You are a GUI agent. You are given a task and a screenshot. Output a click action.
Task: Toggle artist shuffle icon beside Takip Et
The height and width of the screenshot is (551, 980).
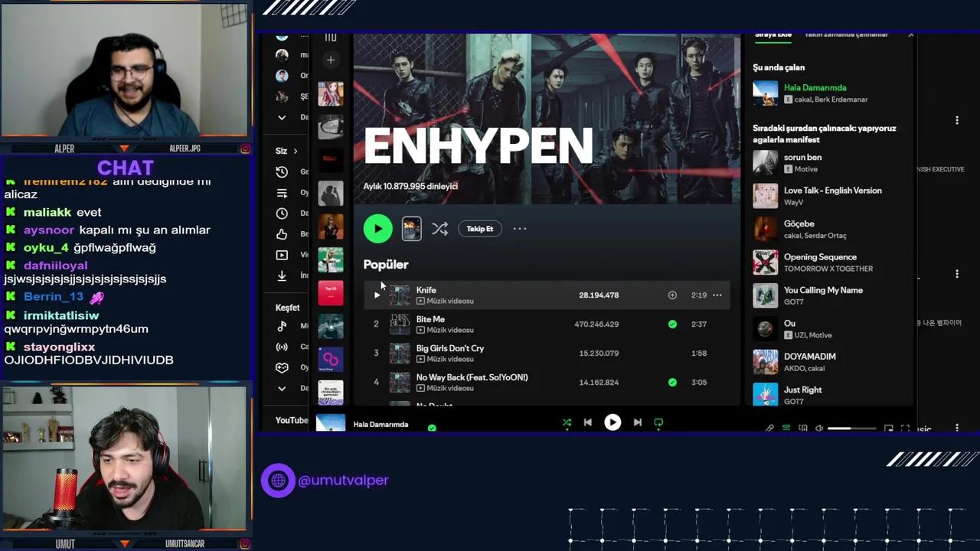[439, 228]
